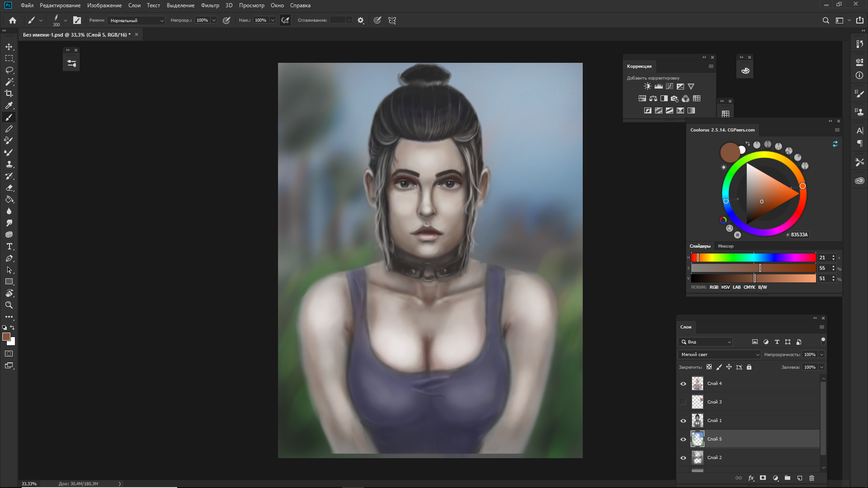The width and height of the screenshot is (868, 488).
Task: Select the Eyedropper tool
Action: point(9,105)
